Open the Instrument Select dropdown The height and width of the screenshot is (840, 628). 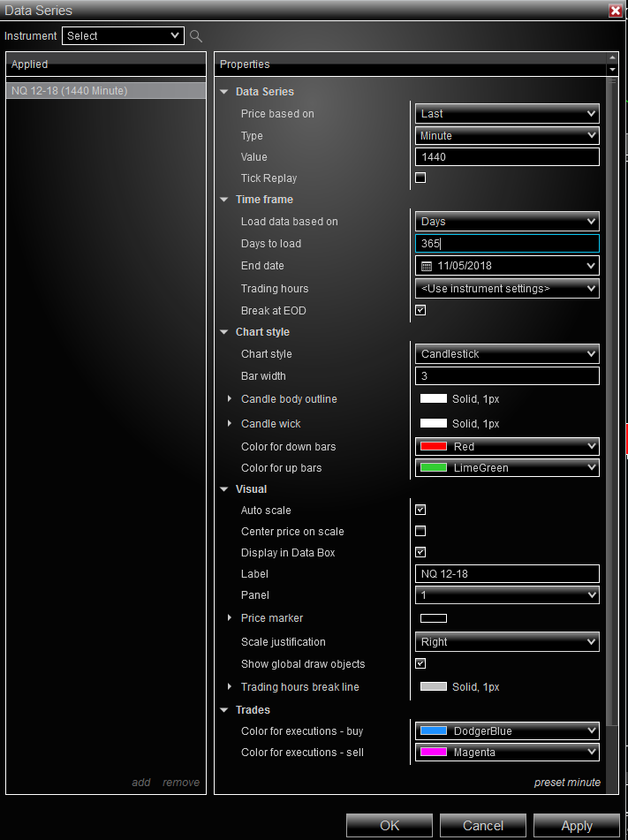click(124, 36)
